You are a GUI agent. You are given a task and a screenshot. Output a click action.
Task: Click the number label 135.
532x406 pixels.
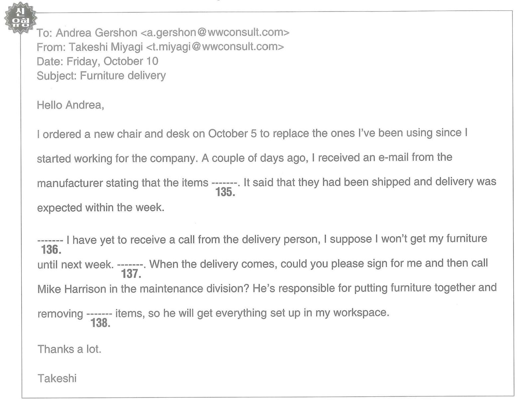point(225,192)
